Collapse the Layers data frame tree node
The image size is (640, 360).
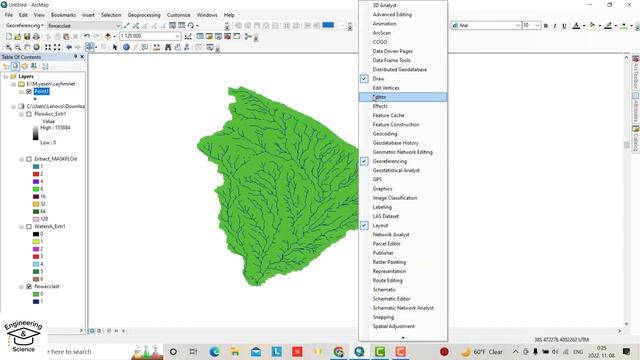6,76
